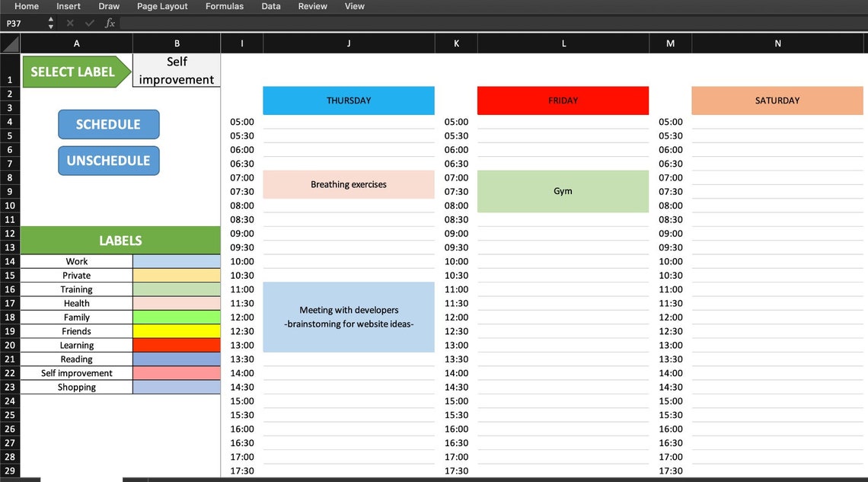The height and width of the screenshot is (482, 868).
Task: Select the green swatch beside Training
Action: 176,289
